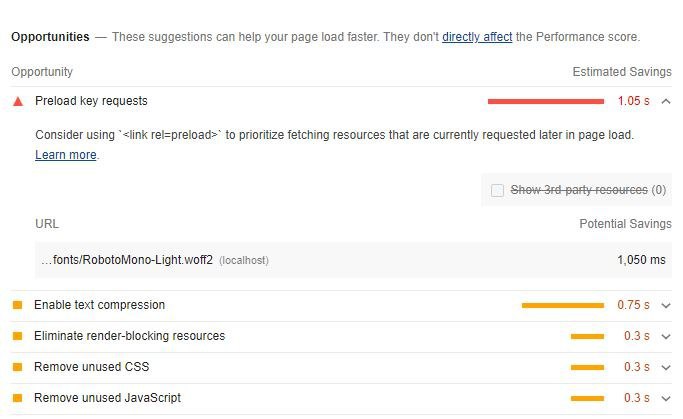Expand the Eliminate render-blocking resources chevron
This screenshot has height=419, width=683.
[666, 336]
